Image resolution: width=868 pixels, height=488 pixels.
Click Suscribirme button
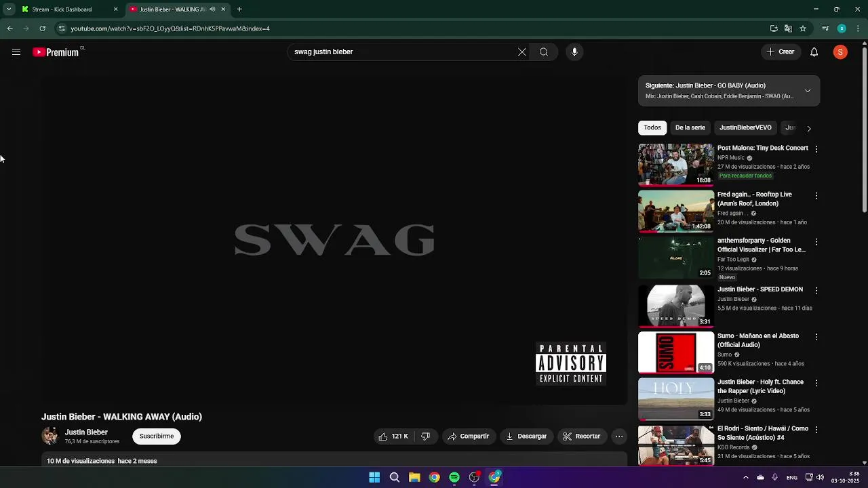click(157, 436)
